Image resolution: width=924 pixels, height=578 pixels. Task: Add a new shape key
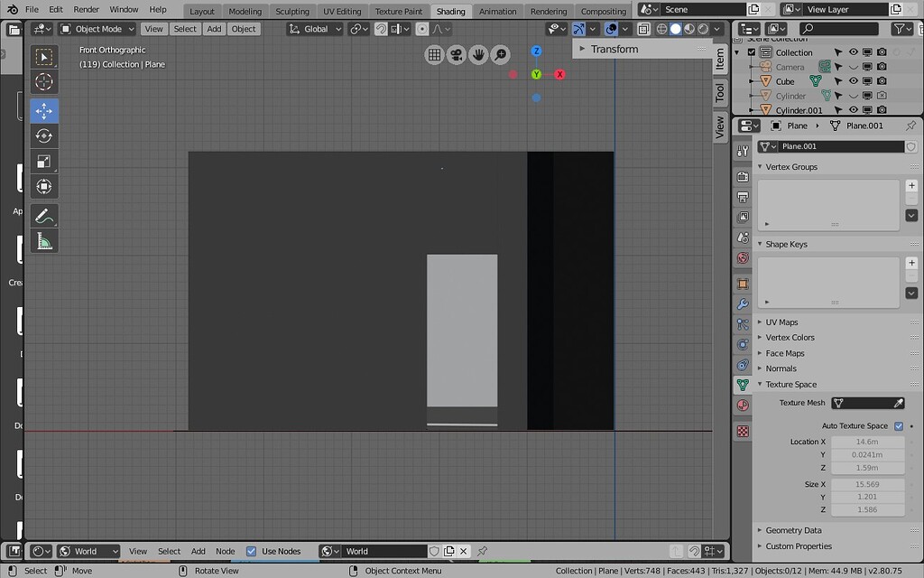911,263
